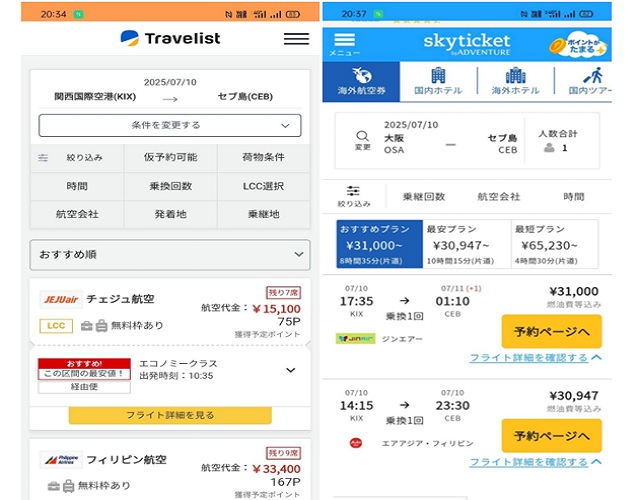Open the Travelist 時間 filter
Screen dimensions: 640x500
point(77,186)
